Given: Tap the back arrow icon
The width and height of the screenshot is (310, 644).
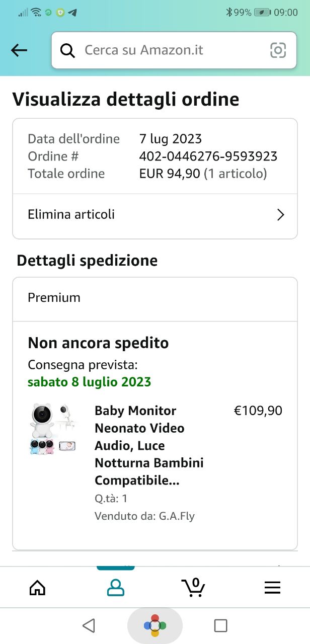Looking at the screenshot, I should (19, 50).
